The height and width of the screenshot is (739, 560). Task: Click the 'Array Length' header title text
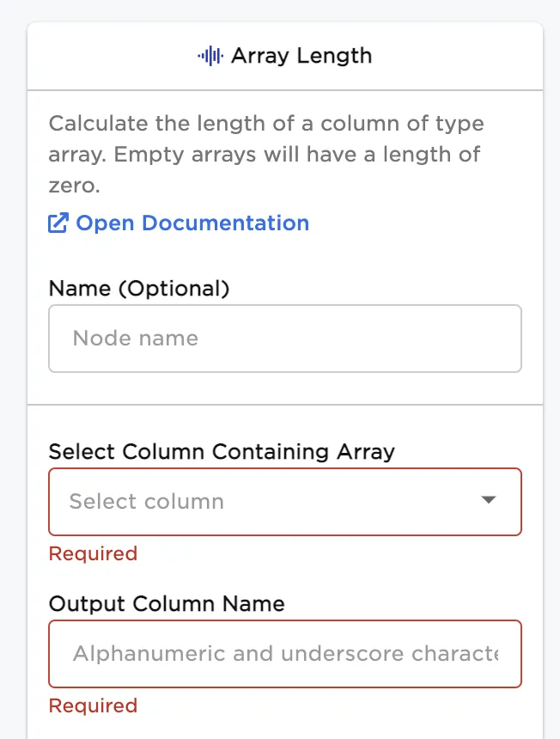click(301, 57)
